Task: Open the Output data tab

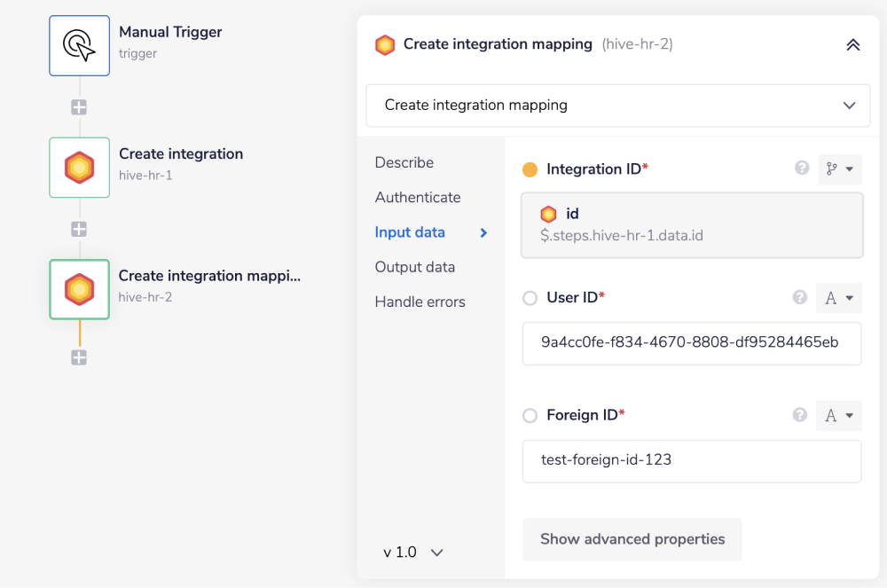Action: point(414,267)
